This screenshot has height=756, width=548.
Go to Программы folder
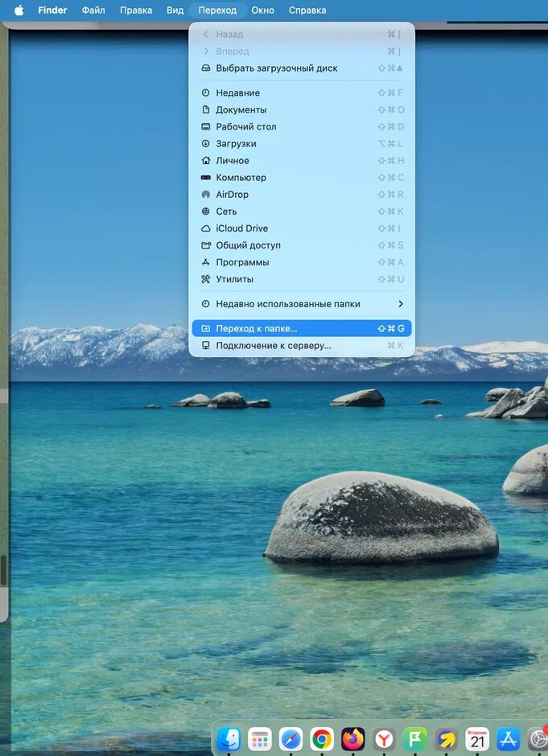pyautogui.click(x=302, y=262)
